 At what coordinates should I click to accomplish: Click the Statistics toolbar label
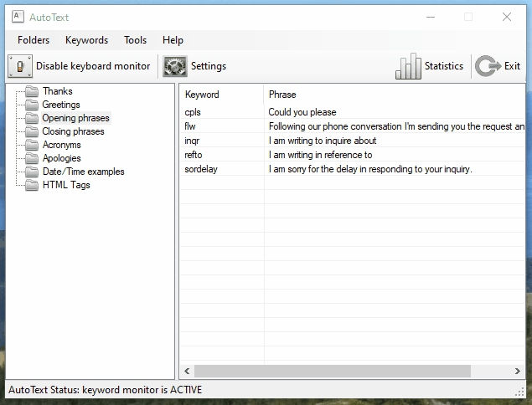(444, 66)
